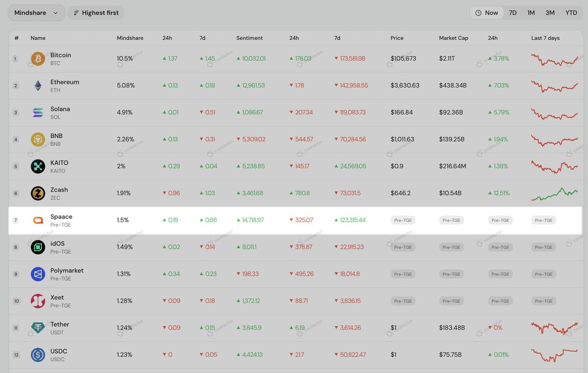Open the Spaace name link
The width and height of the screenshot is (588, 373).
point(61,217)
